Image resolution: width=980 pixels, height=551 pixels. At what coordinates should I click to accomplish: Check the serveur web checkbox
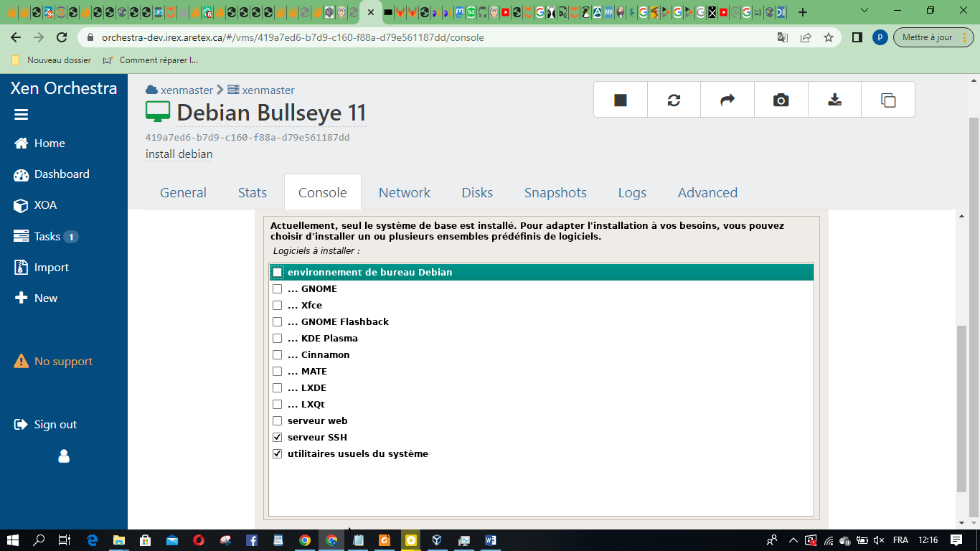click(277, 421)
